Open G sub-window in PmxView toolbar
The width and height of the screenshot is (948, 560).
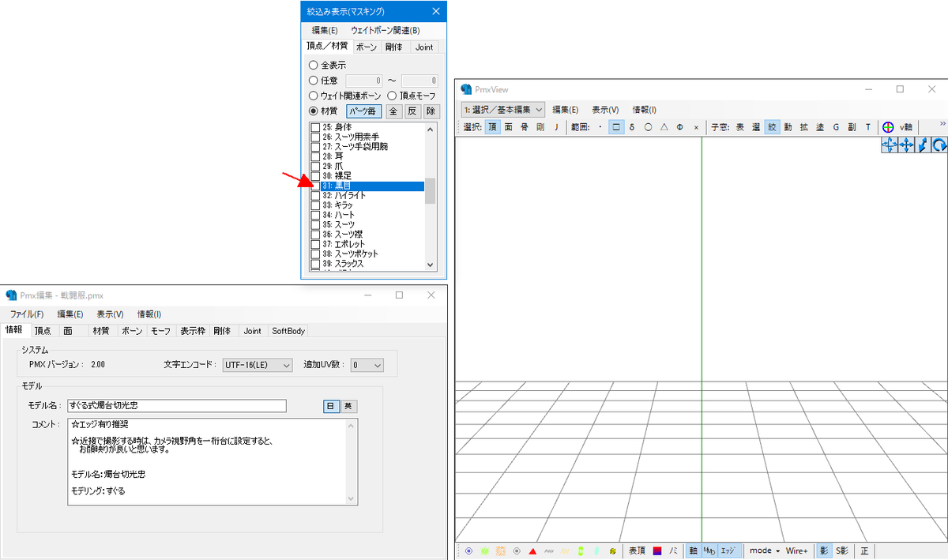coord(836,126)
